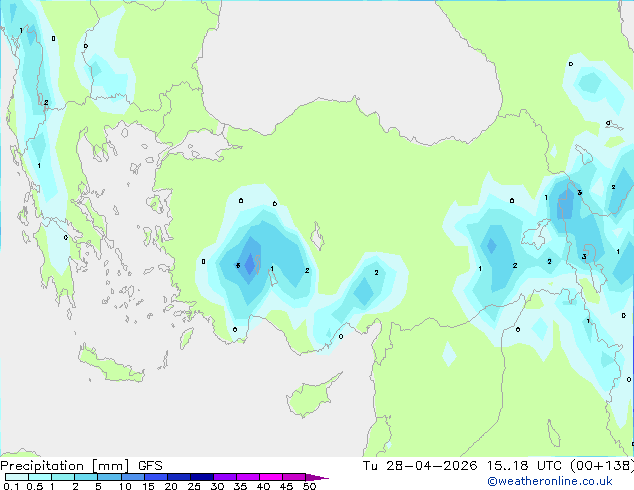
Task: Click the '50' legend scale label
Action: 309,486
